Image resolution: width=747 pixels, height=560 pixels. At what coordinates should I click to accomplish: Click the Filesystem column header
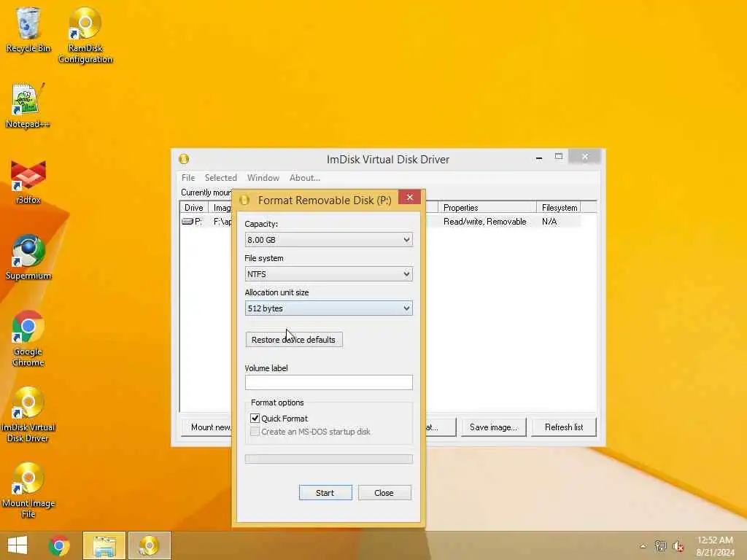click(x=558, y=207)
